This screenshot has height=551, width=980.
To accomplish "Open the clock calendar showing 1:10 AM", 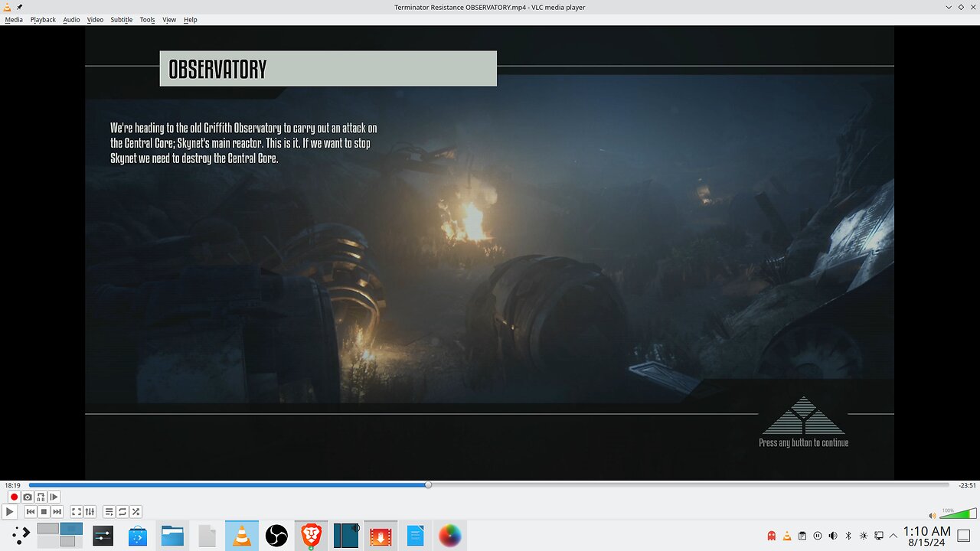I will click(x=926, y=536).
